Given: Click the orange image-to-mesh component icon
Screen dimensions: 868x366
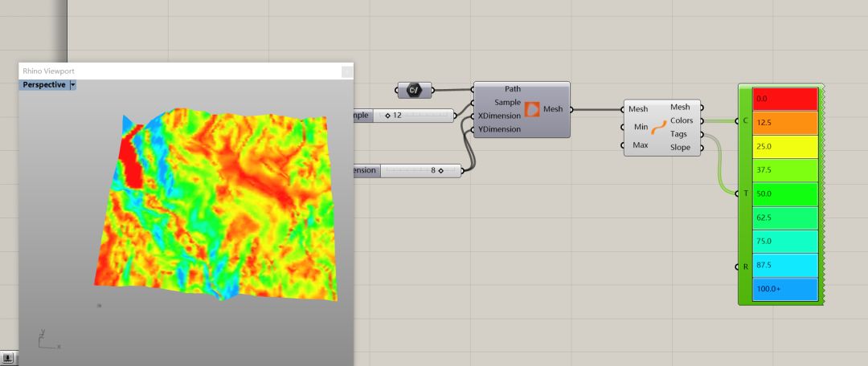Looking at the screenshot, I should click(x=531, y=110).
